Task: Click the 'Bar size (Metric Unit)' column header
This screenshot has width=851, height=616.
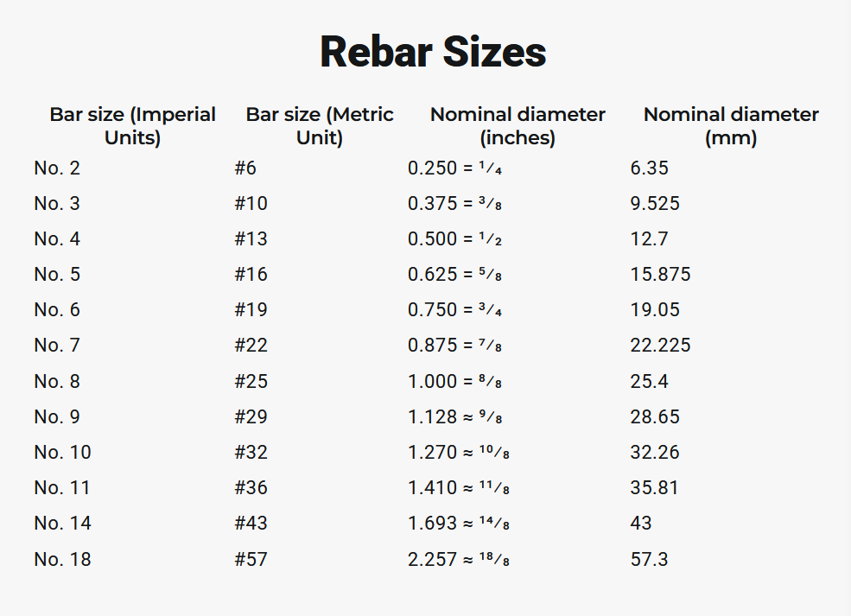Action: click(x=320, y=126)
